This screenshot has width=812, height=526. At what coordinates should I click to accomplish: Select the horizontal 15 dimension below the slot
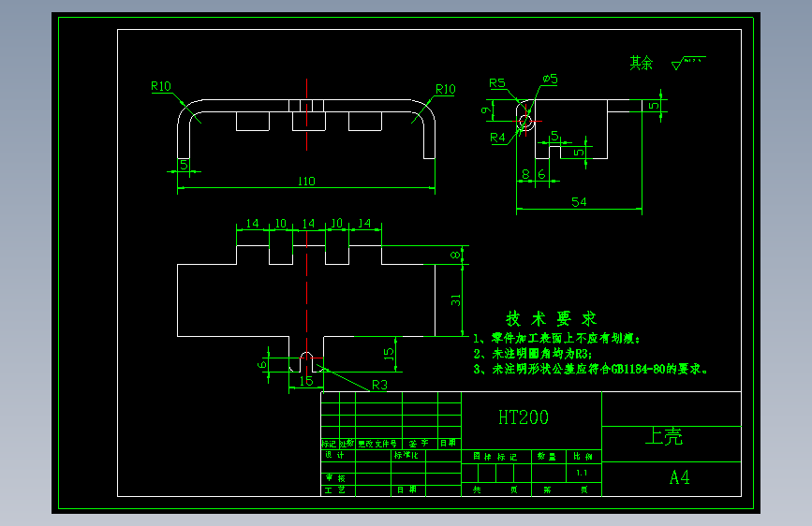coord(306,382)
